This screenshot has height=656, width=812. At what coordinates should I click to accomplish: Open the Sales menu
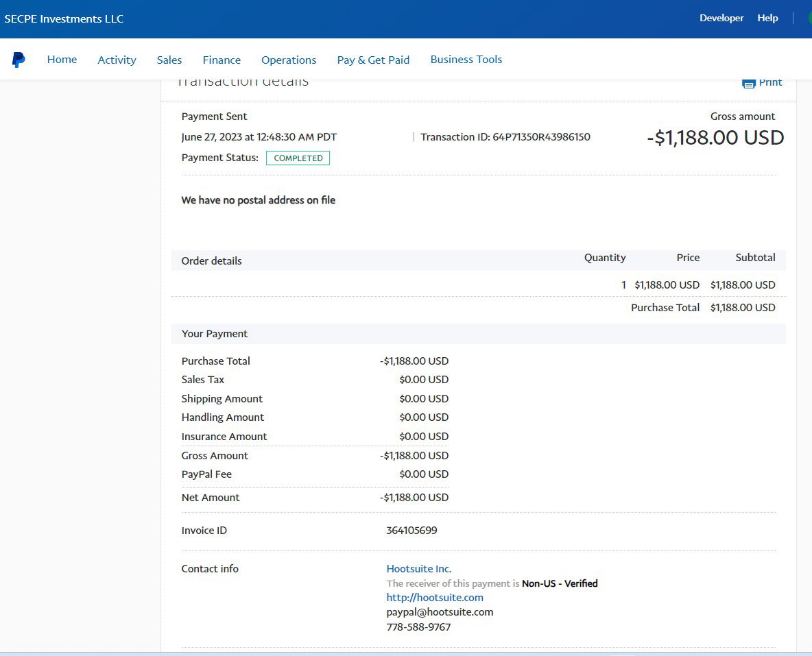pos(169,60)
